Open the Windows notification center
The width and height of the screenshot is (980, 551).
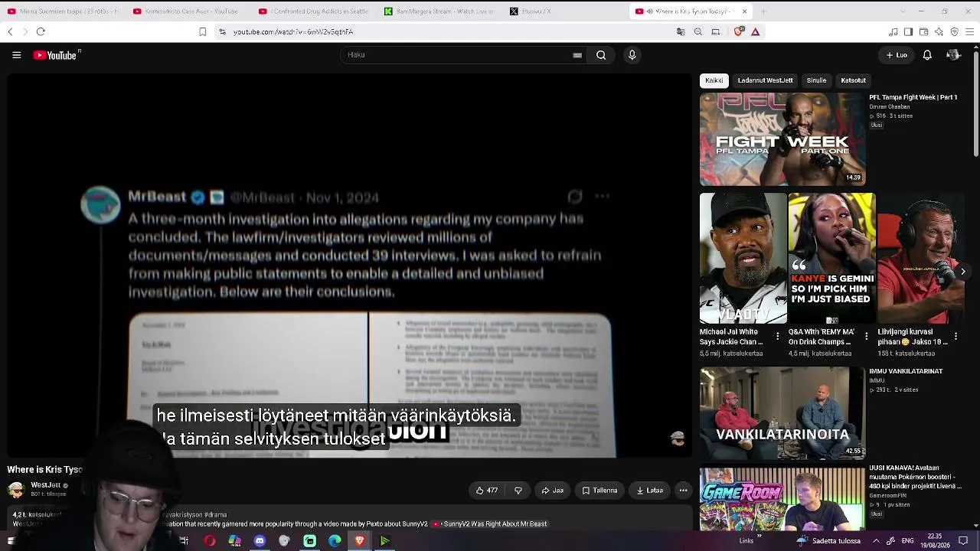963,541
